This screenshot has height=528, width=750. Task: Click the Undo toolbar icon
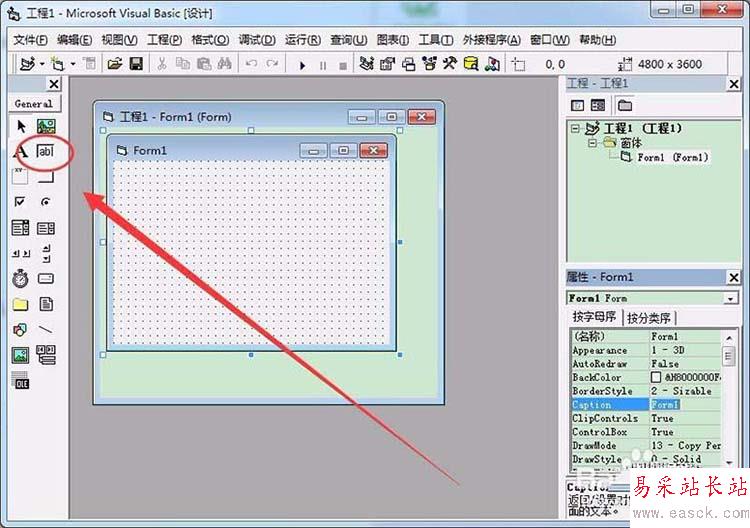pos(251,64)
